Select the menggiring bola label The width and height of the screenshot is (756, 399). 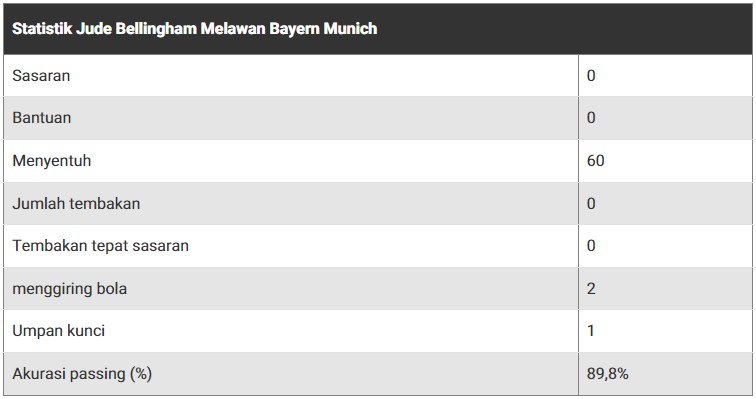coord(69,289)
